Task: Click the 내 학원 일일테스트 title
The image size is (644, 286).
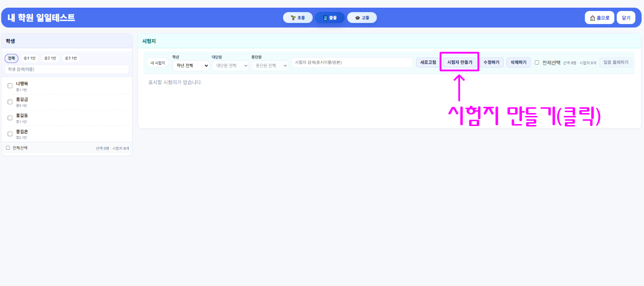Action: pos(41,18)
